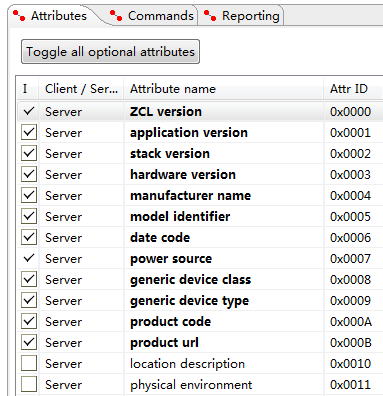Open the Reporting tab
383x396 pixels.
tap(242, 16)
